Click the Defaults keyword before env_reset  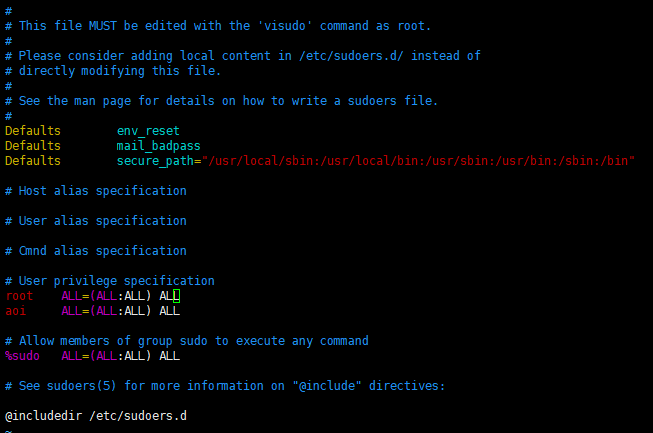(32, 131)
